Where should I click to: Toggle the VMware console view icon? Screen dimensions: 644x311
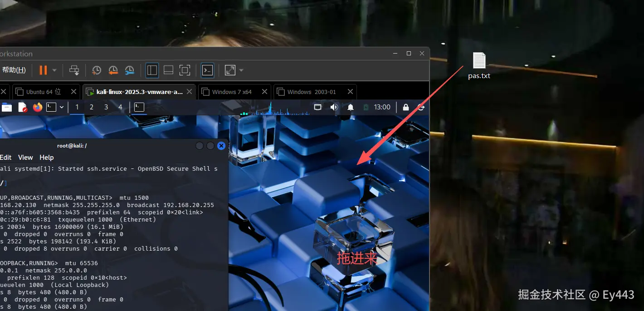click(x=207, y=70)
